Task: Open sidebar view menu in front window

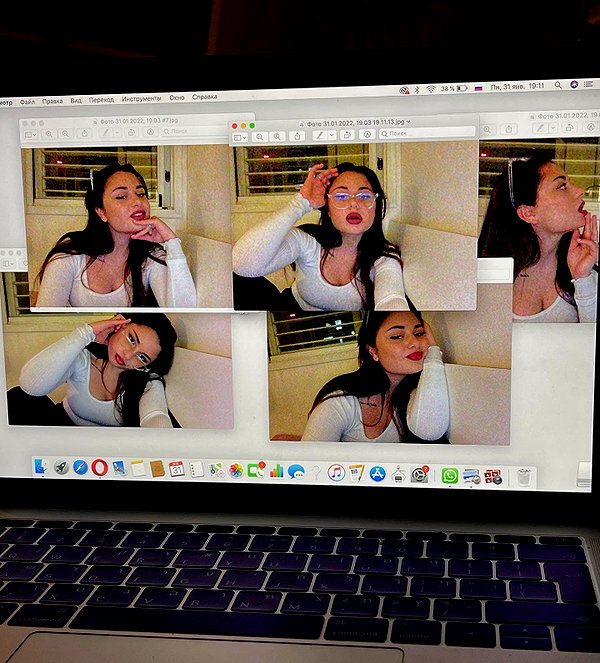Action: 240,137
